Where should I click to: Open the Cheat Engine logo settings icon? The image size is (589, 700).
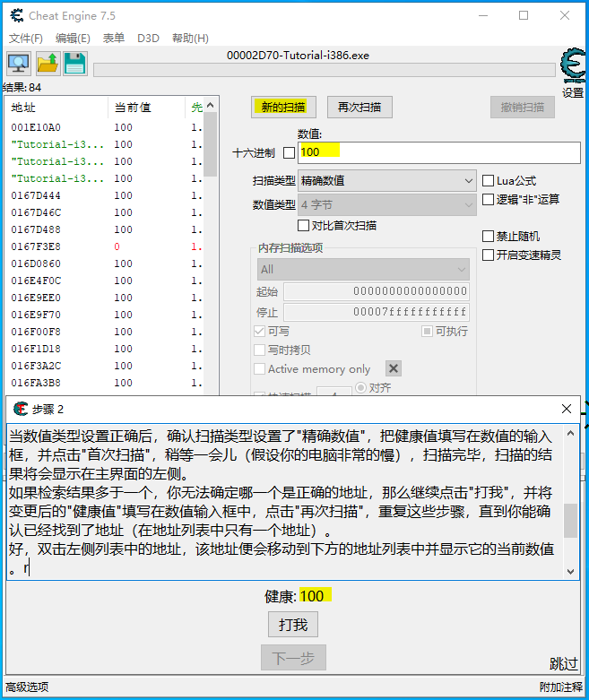574,65
